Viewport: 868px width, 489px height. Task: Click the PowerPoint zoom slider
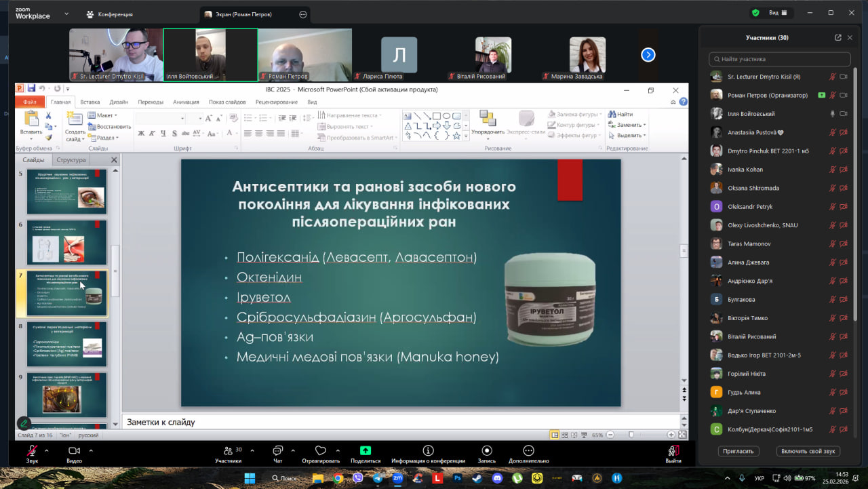point(631,435)
